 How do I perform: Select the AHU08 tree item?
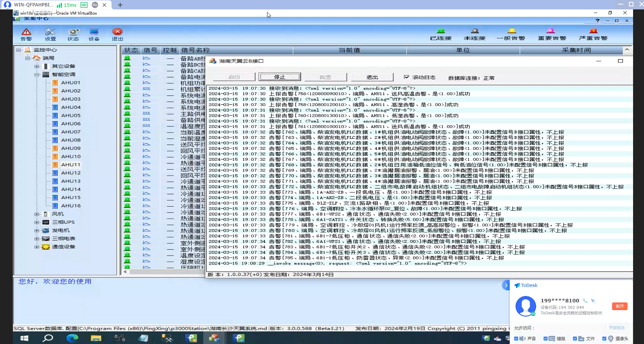[71, 140]
